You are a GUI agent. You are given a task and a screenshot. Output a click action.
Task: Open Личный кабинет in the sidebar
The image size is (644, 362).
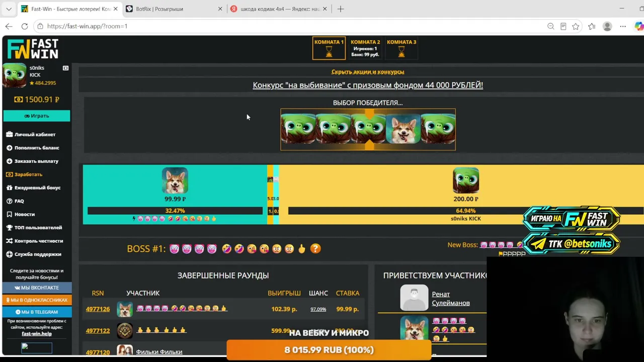coord(31,134)
